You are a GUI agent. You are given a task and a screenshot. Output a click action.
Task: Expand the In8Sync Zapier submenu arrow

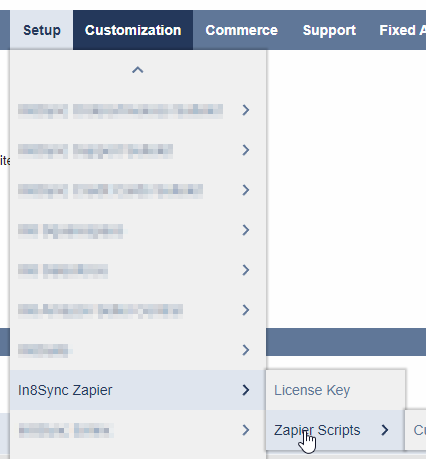(x=246, y=390)
